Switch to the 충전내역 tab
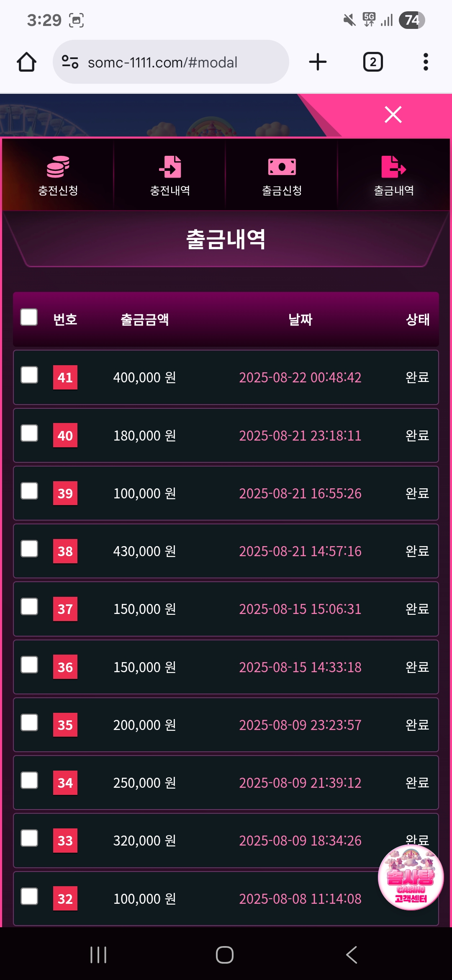 (170, 175)
